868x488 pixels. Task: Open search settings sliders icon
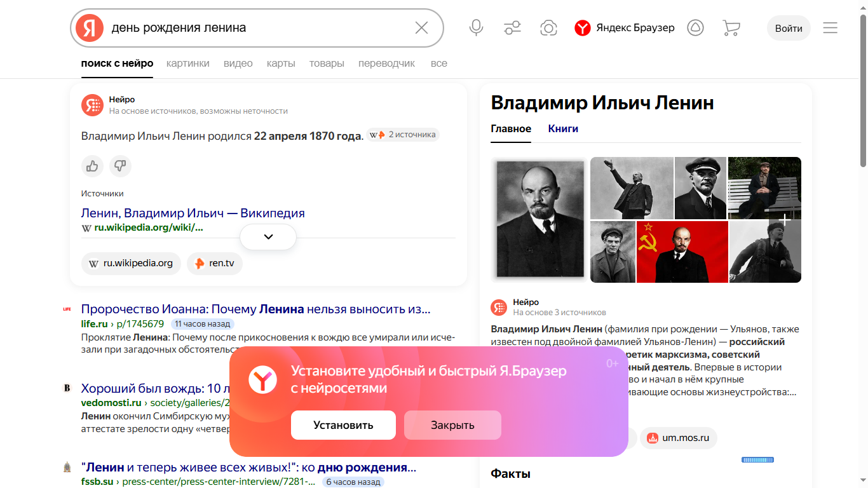pos(512,27)
